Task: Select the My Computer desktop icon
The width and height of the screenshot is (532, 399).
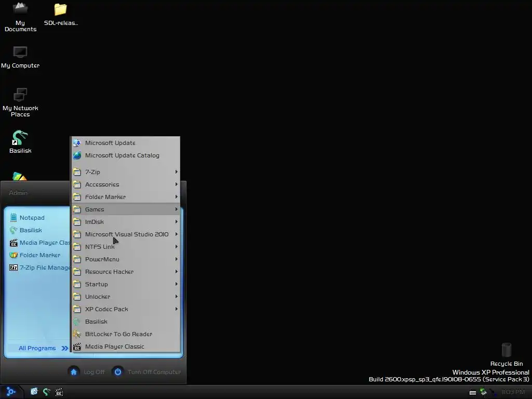Action: coord(20,57)
